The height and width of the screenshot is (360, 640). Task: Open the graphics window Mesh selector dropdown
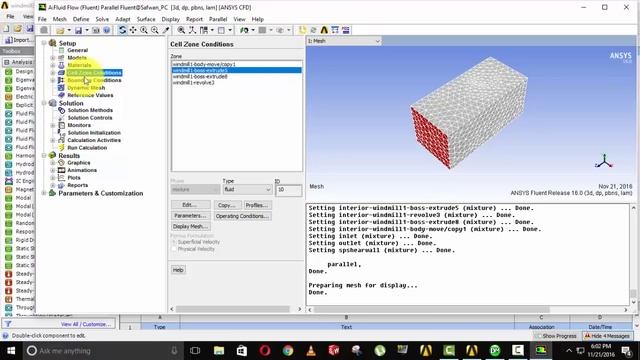click(344, 41)
